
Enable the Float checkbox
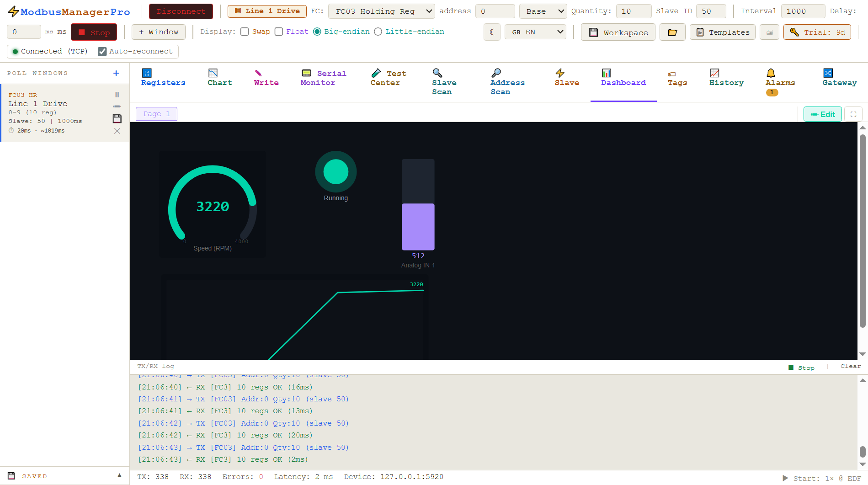click(279, 32)
